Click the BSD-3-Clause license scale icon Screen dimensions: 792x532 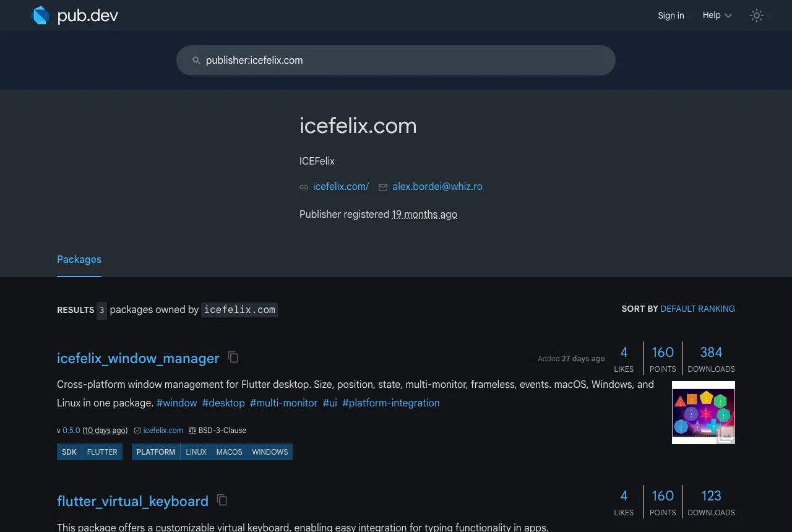192,431
